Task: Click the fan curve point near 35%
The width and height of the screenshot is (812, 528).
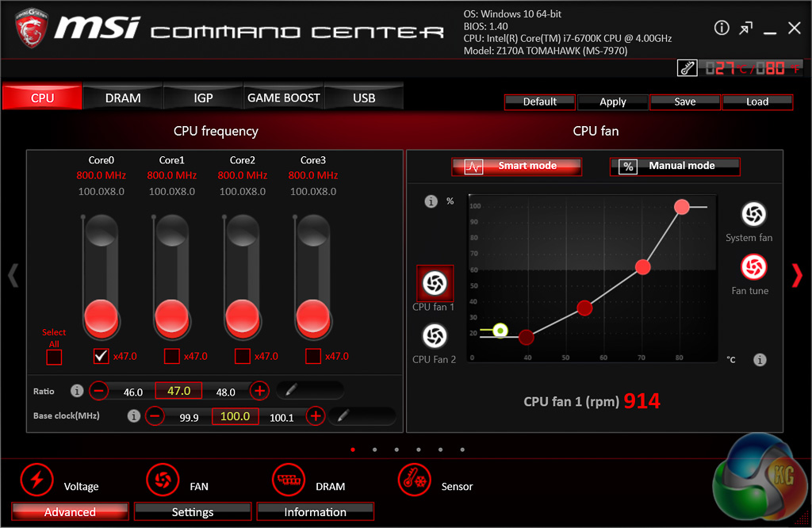Action: [584, 308]
